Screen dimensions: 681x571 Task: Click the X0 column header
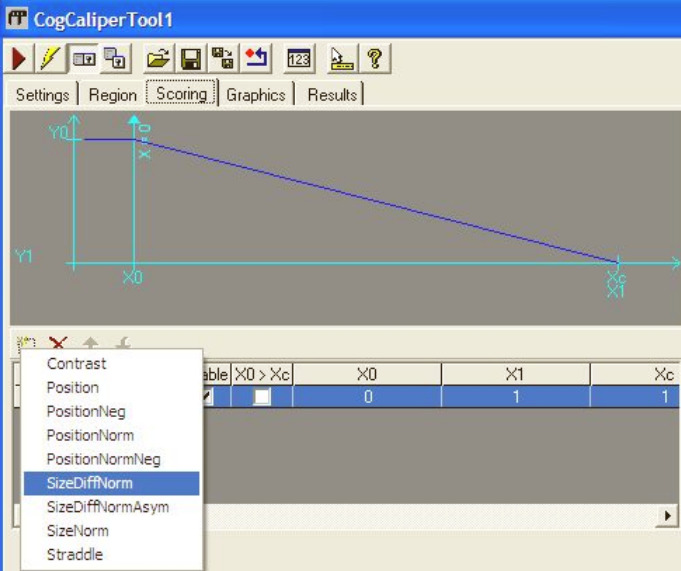[367, 374]
